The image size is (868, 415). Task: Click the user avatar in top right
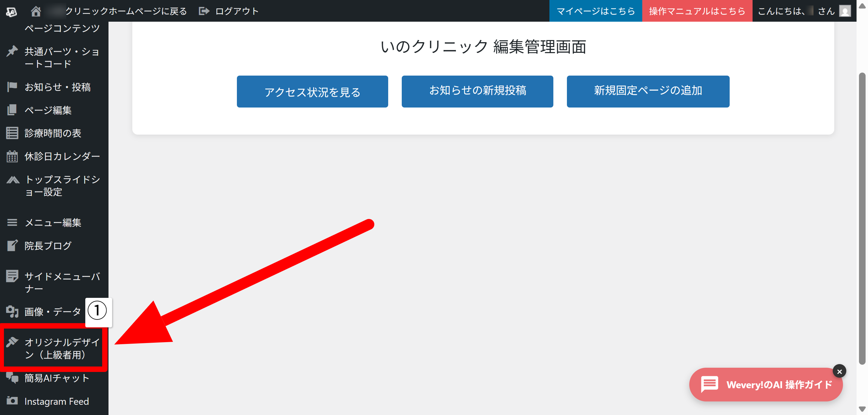click(845, 11)
